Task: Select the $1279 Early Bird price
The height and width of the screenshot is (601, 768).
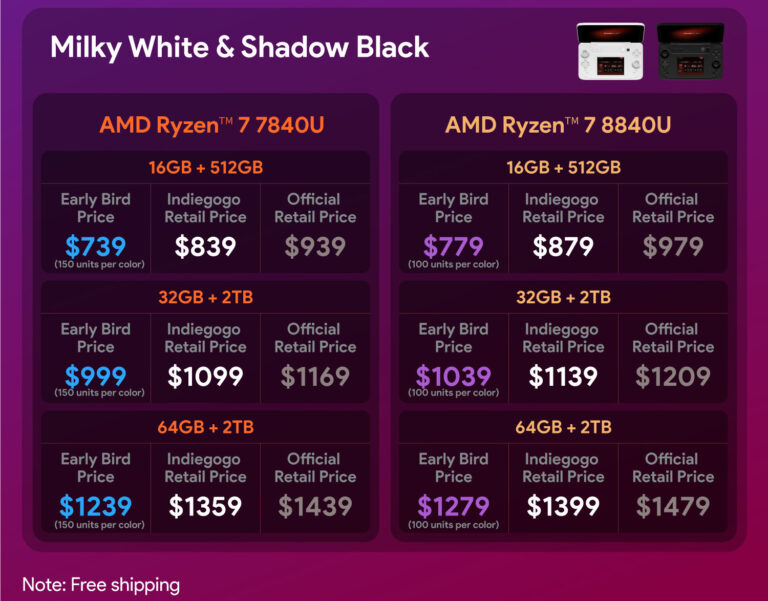Action: [x=453, y=506]
